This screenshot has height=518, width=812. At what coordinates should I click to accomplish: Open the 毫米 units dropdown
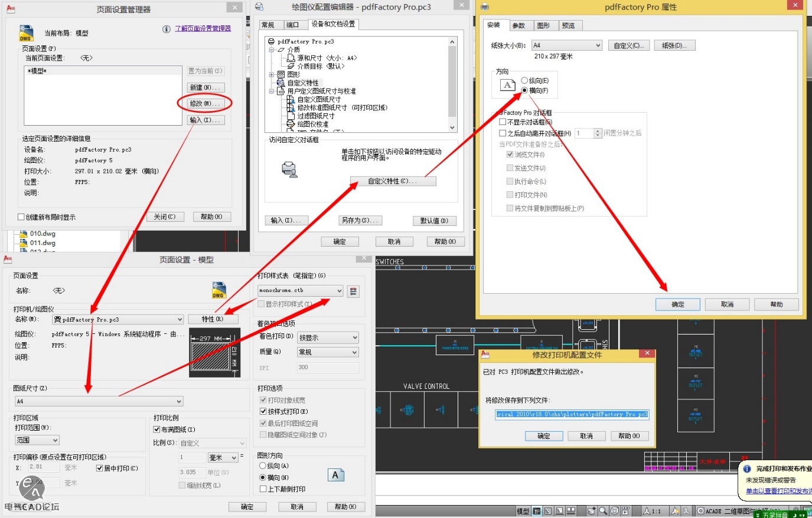pyautogui.click(x=223, y=458)
